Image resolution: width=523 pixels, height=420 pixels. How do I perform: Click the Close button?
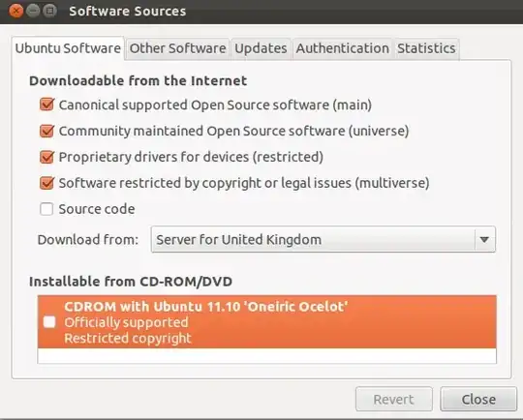click(478, 399)
